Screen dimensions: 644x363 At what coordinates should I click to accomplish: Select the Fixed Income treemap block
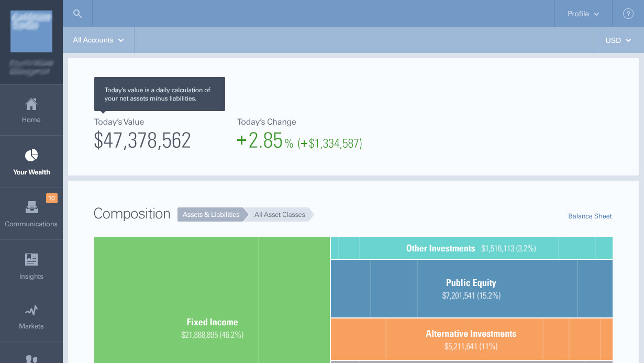tap(212, 300)
